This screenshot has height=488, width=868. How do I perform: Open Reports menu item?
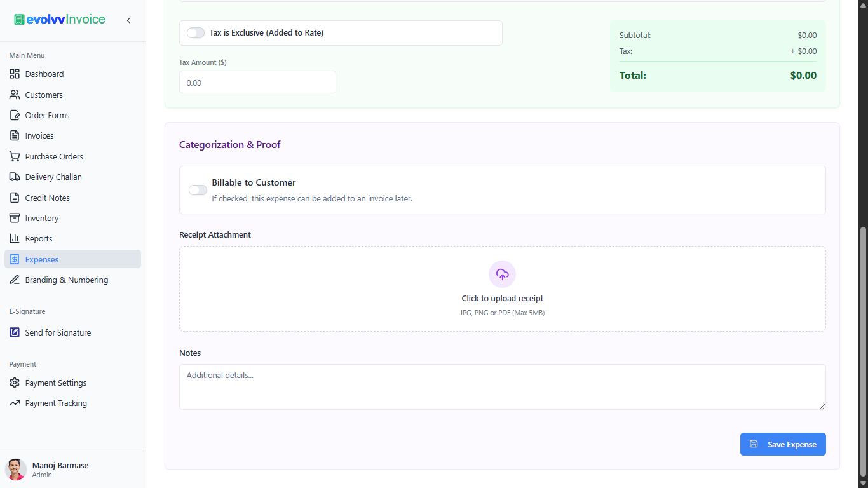tap(72, 238)
